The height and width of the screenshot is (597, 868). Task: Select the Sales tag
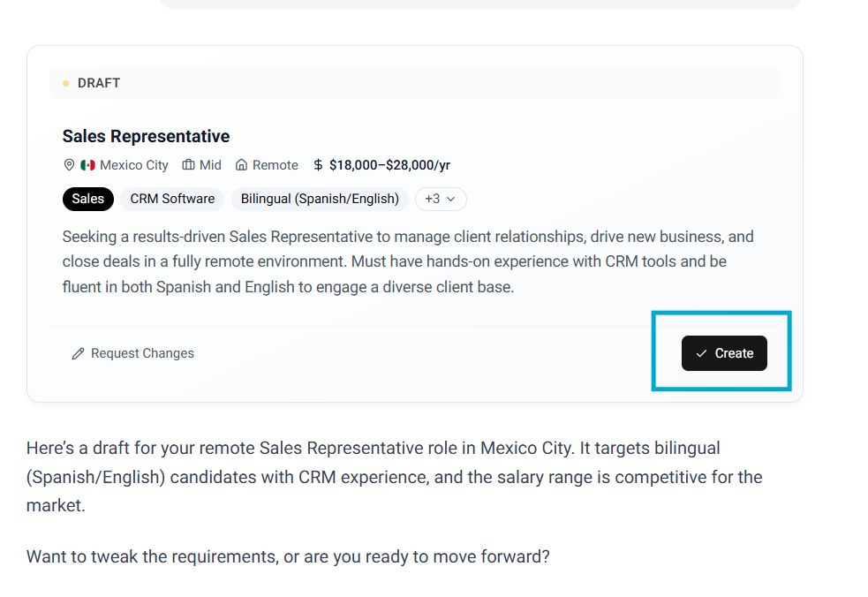(x=87, y=199)
